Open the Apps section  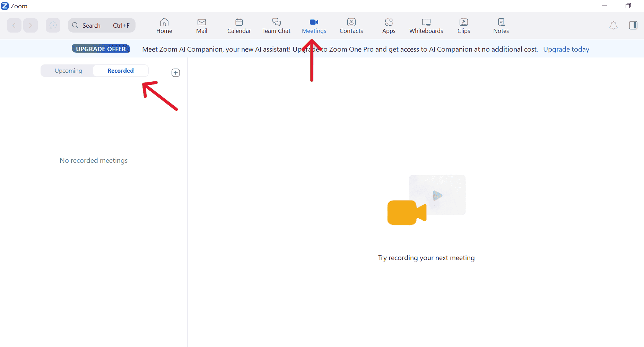pos(389,25)
